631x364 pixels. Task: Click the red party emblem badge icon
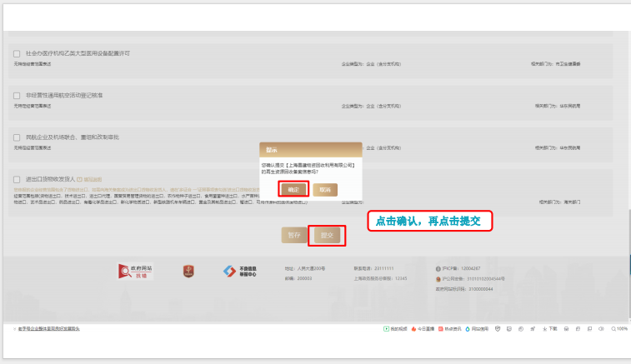(188, 272)
